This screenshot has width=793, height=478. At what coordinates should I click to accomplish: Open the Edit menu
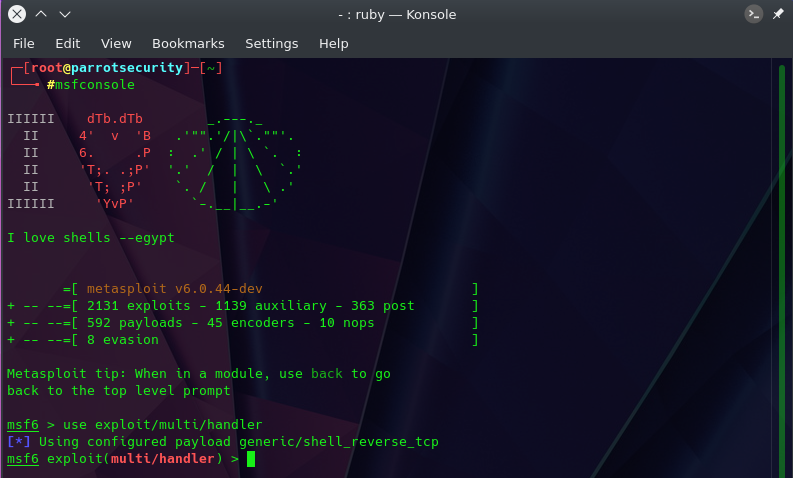click(68, 44)
